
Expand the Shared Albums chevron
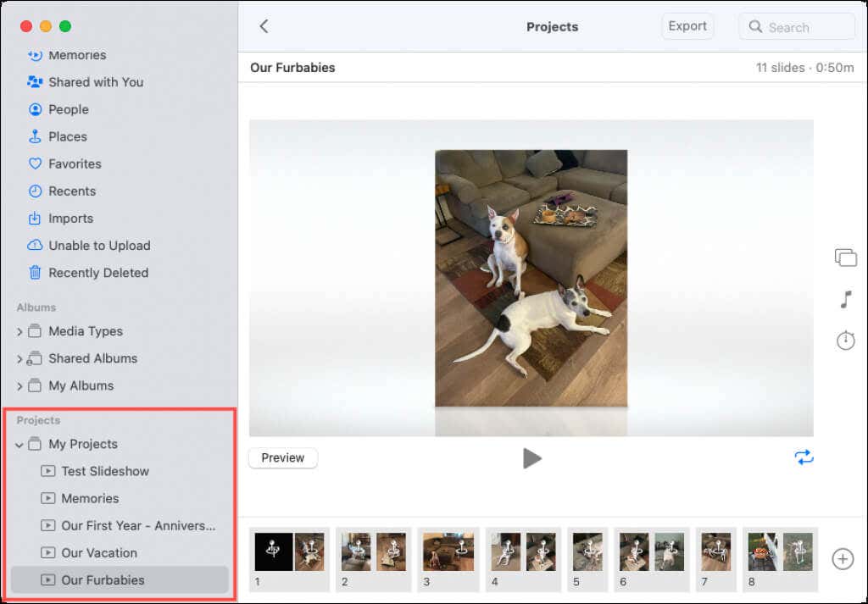pyautogui.click(x=19, y=359)
